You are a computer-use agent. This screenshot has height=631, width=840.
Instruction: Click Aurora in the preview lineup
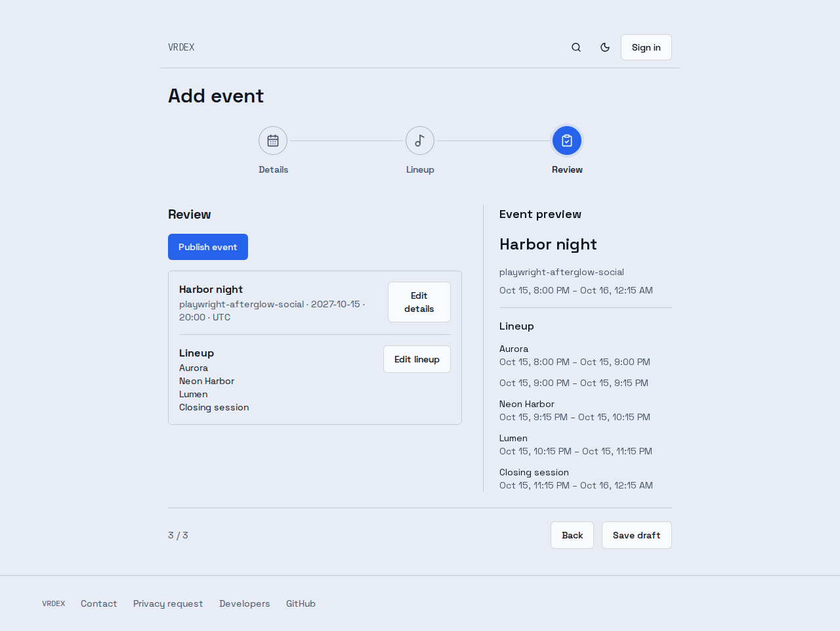point(514,349)
